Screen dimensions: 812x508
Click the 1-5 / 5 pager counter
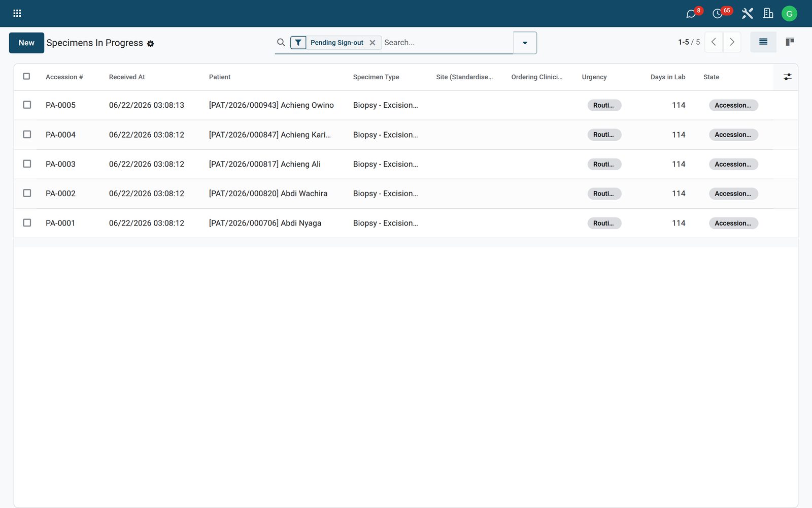tap(689, 42)
